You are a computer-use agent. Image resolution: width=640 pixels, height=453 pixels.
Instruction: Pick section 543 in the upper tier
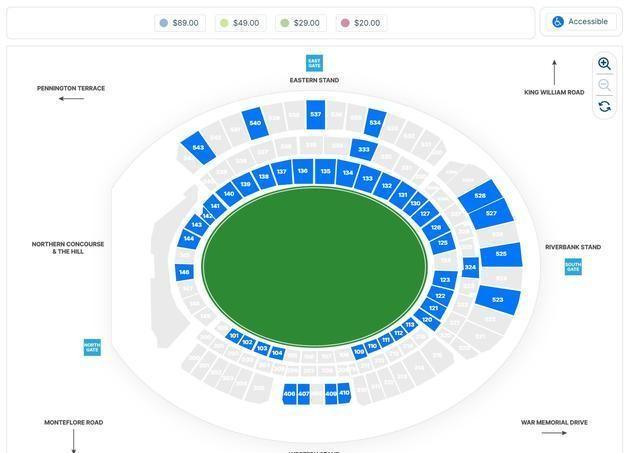[x=198, y=148]
